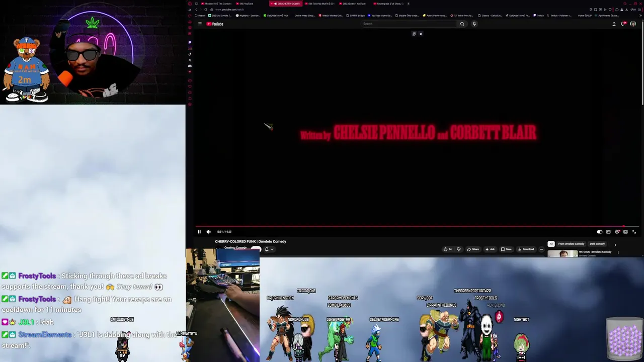The height and width of the screenshot is (362, 644).
Task: Open the WE GOOD video thumbnail
Action: coord(562,254)
